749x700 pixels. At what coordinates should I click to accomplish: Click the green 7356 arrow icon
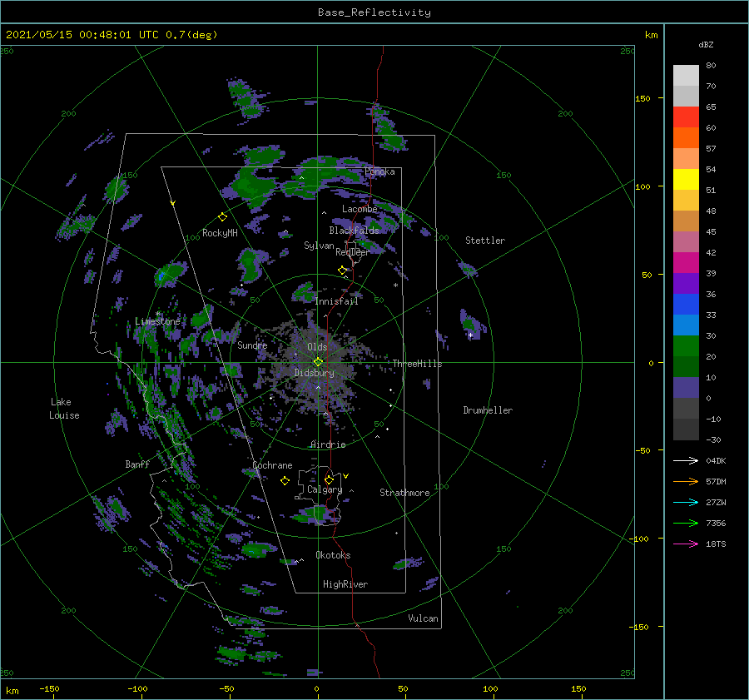(x=686, y=524)
